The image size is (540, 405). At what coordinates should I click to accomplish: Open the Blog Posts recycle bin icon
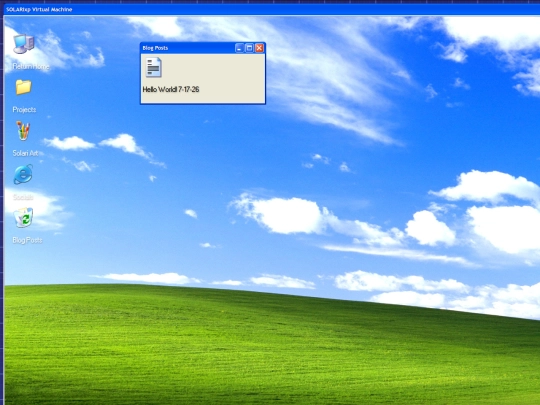(x=23, y=218)
